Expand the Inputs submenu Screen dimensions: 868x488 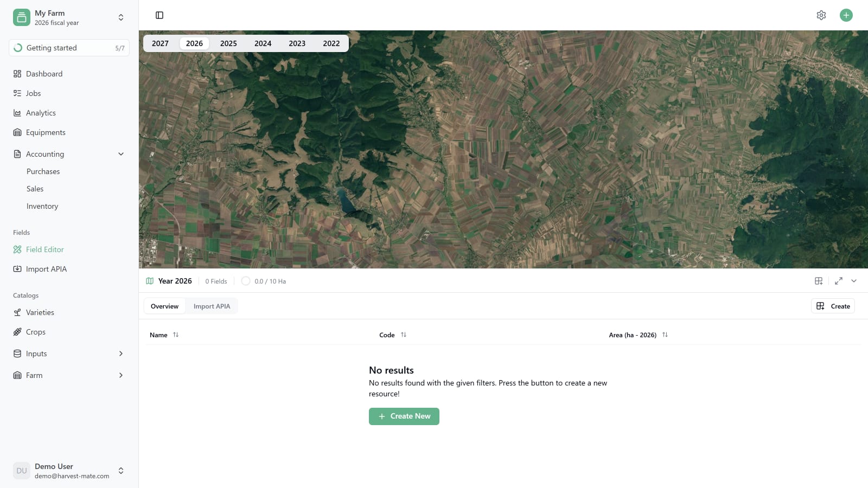pyautogui.click(x=69, y=354)
